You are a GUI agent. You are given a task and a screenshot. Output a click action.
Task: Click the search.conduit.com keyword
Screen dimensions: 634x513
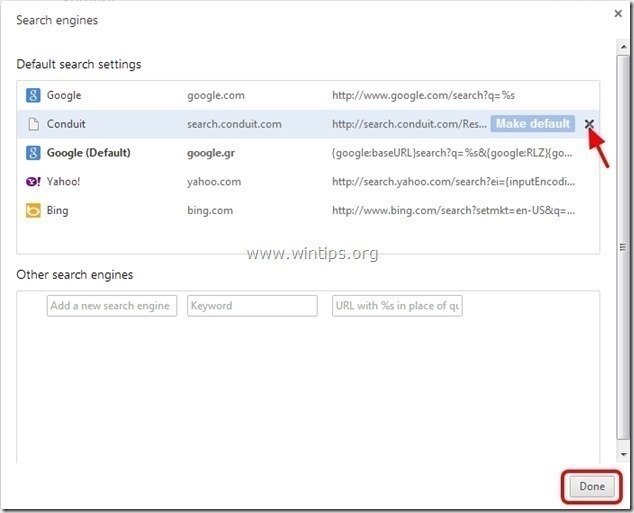(x=234, y=124)
